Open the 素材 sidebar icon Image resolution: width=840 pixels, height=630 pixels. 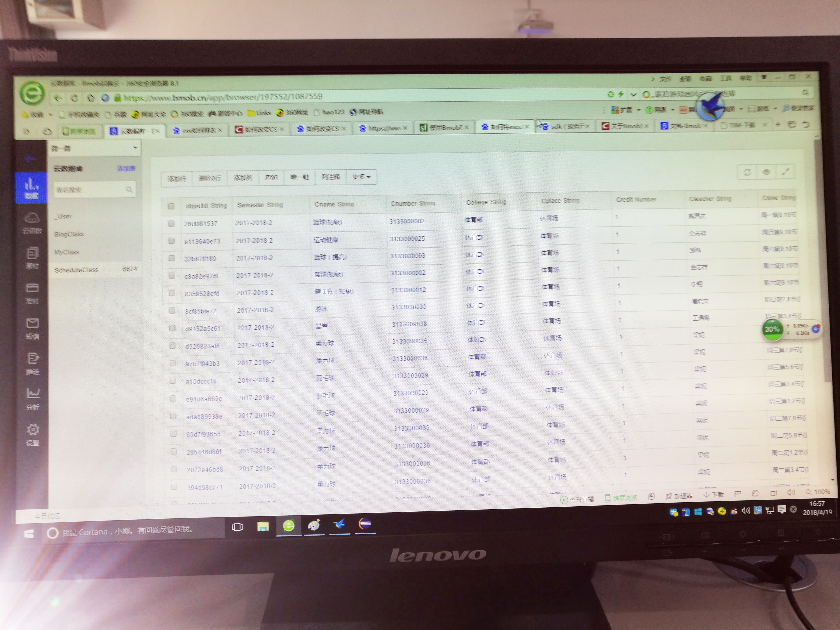pos(32,258)
